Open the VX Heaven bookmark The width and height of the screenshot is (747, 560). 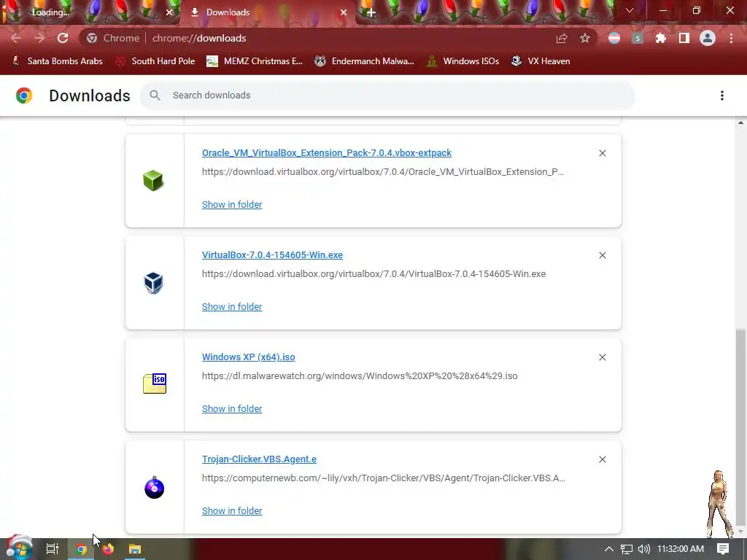[x=541, y=61]
